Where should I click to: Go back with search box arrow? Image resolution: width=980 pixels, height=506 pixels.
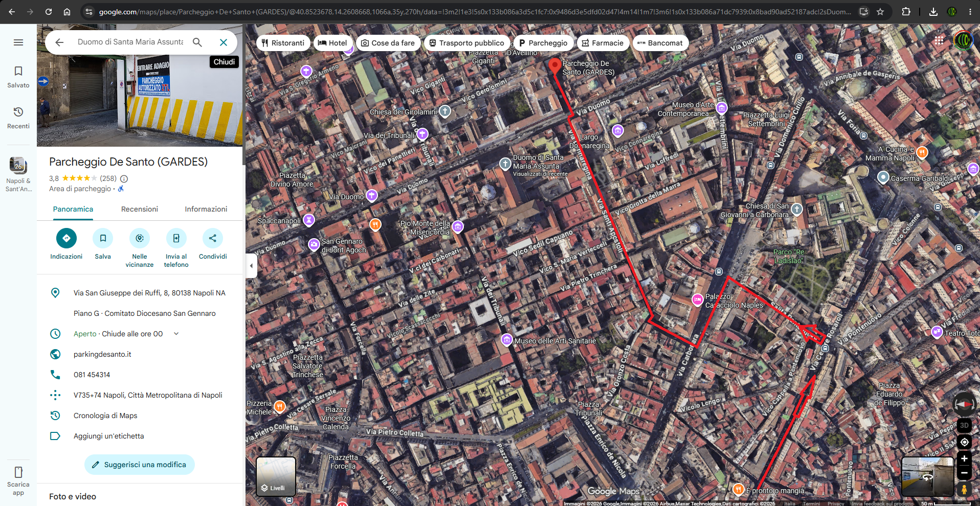pyautogui.click(x=59, y=42)
